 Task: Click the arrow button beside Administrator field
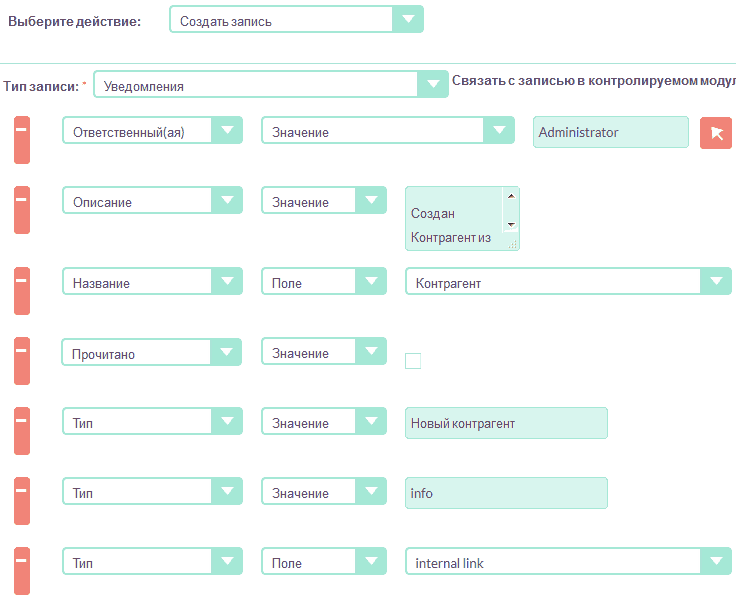coord(715,133)
